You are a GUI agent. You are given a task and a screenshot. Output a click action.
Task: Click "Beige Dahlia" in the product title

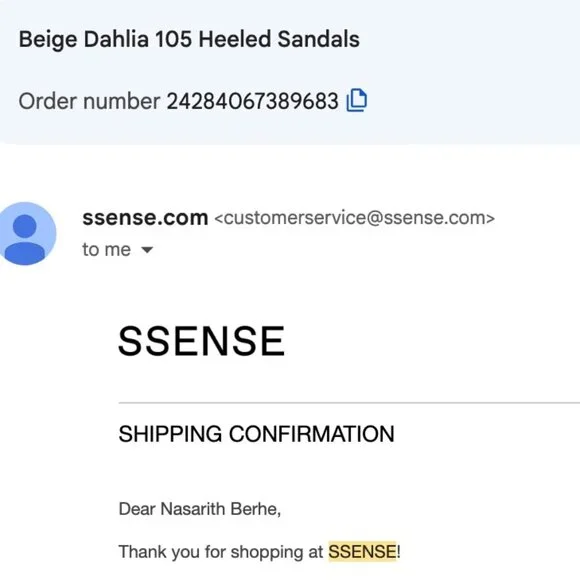tap(84, 39)
